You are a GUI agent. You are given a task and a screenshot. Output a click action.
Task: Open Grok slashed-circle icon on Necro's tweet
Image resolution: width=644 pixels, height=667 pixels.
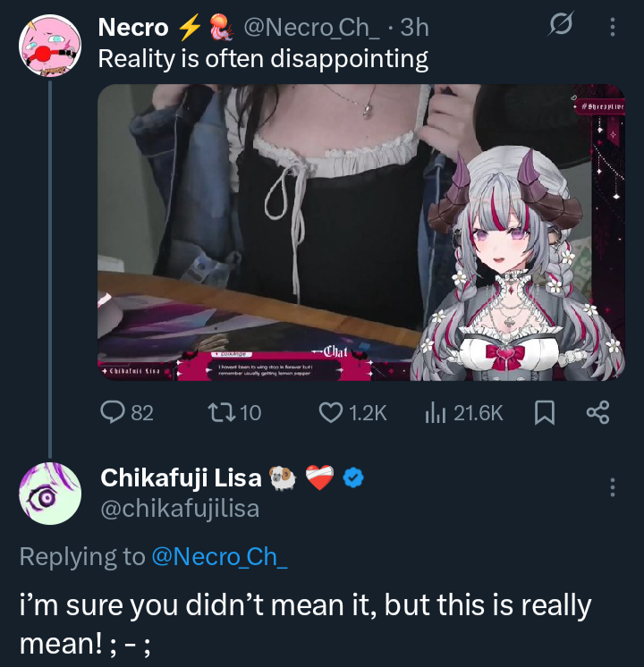point(561,24)
